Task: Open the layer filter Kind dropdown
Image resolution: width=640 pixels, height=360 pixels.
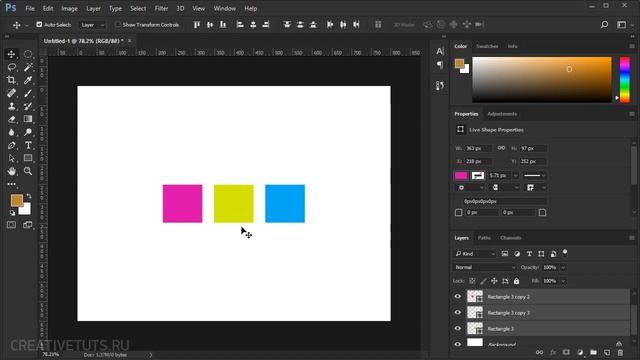Action: (475, 254)
